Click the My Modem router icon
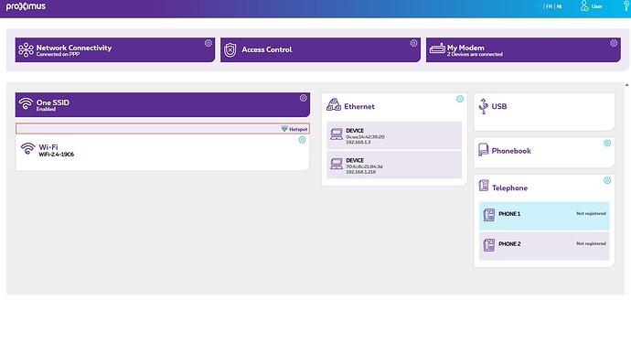The width and height of the screenshot is (631, 364). coord(437,48)
